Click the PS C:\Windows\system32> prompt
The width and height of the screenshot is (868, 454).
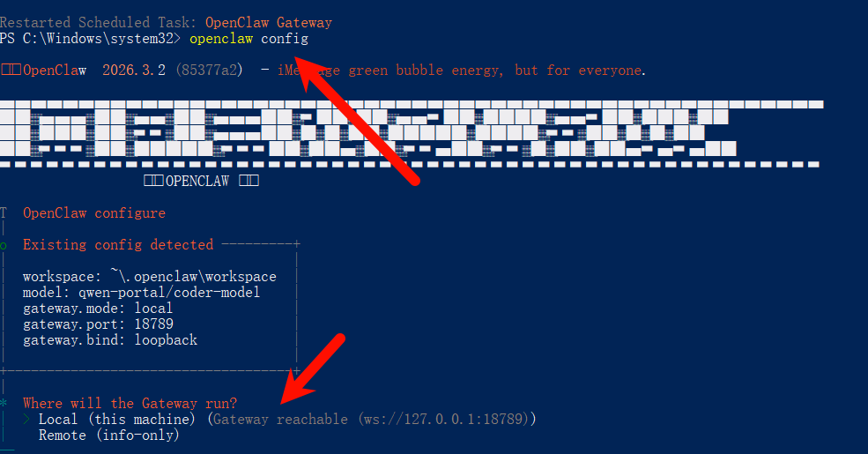pyautogui.click(x=90, y=39)
